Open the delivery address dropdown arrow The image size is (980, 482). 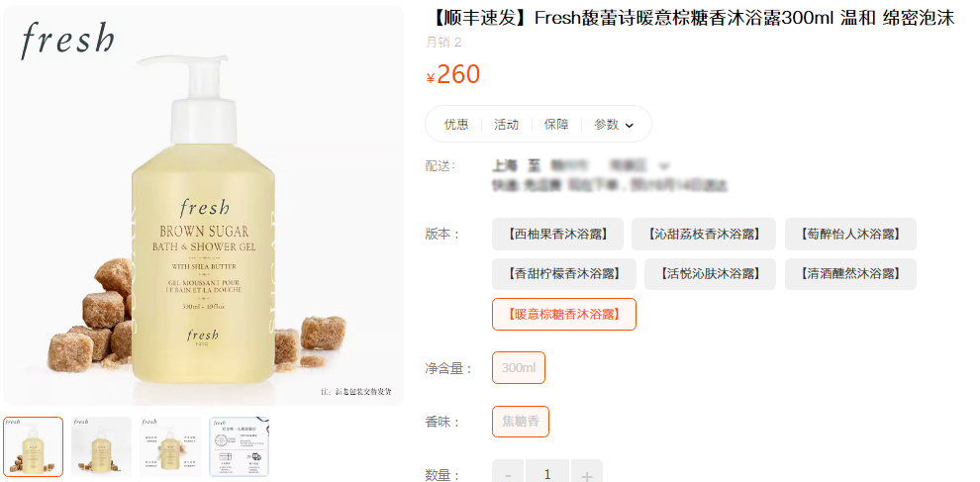coord(664,166)
